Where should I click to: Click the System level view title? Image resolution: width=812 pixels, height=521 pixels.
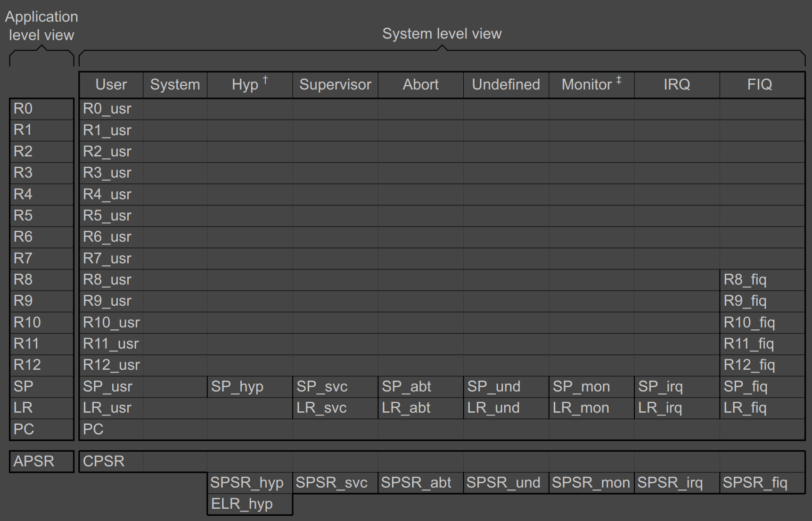pyautogui.click(x=442, y=34)
